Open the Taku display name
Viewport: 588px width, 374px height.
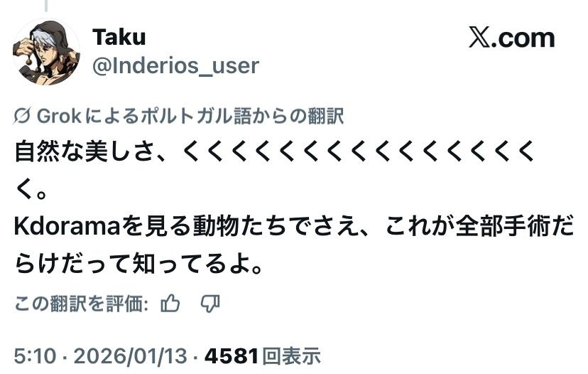click(119, 37)
